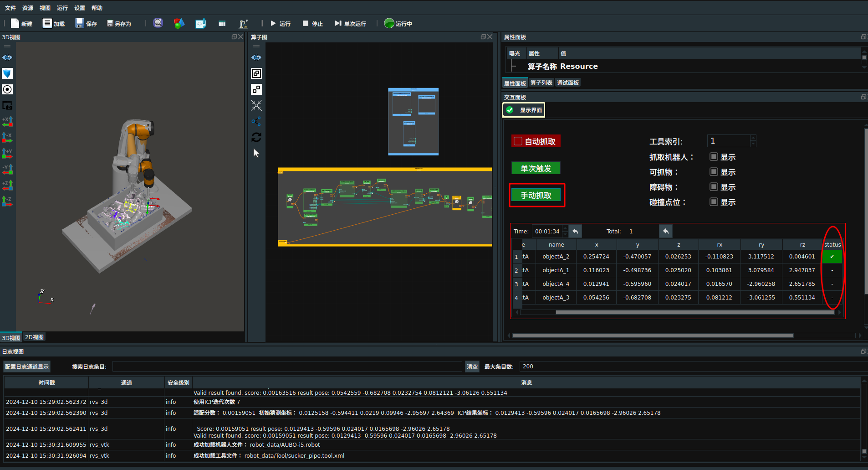Increase Time value with up stepper
The height and width of the screenshot is (470, 868).
(x=565, y=228)
